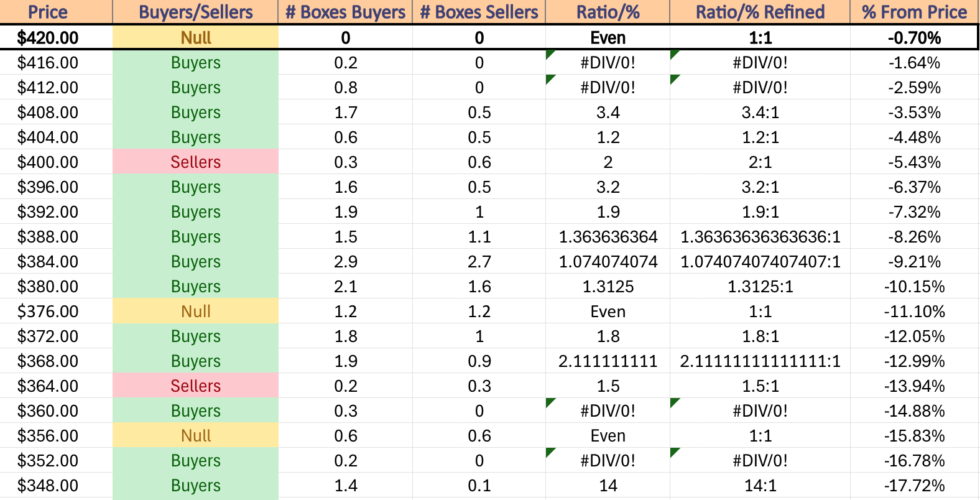Click the Null cell in the $420.00 row
This screenshot has height=500, width=980.
tap(195, 38)
